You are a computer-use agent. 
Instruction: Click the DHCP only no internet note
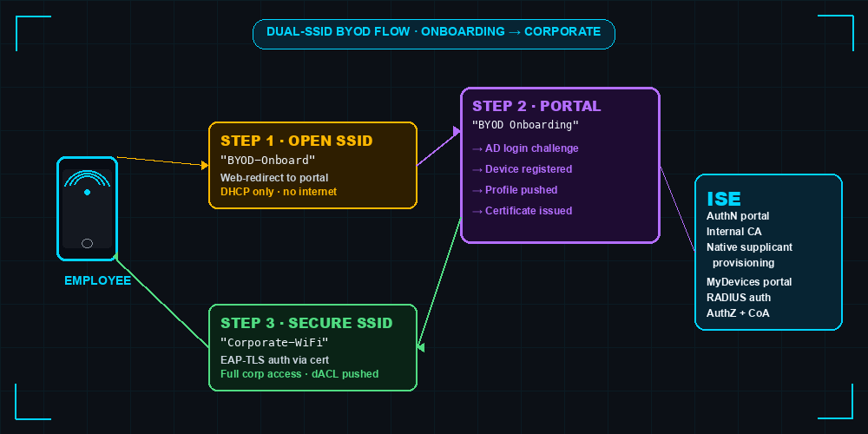[279, 192]
